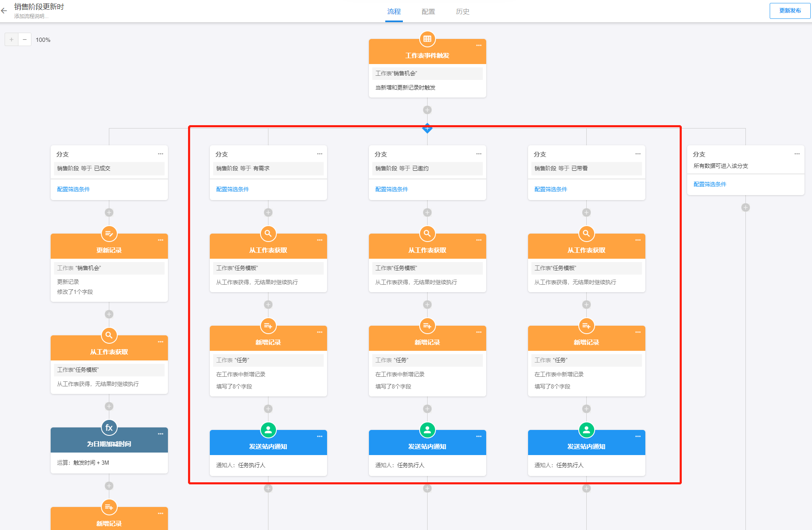Viewport: 812px width, 530px height.
Task: Add node below the trigger card
Action: pyautogui.click(x=427, y=110)
